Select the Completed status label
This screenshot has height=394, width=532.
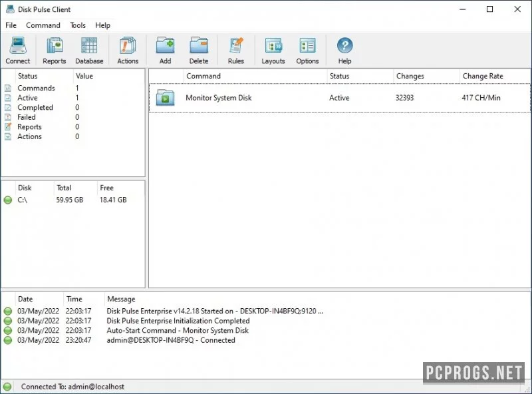35,107
